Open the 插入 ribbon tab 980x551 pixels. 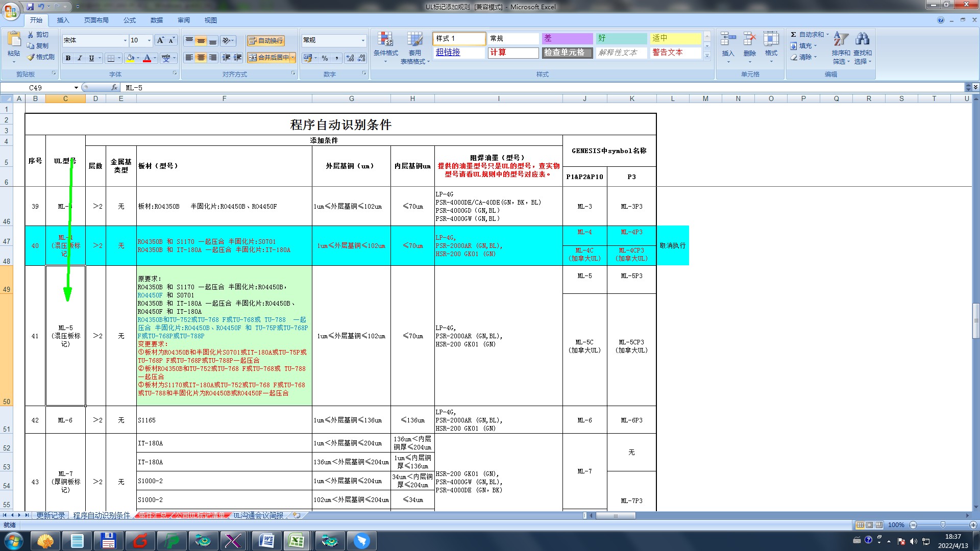(63, 20)
